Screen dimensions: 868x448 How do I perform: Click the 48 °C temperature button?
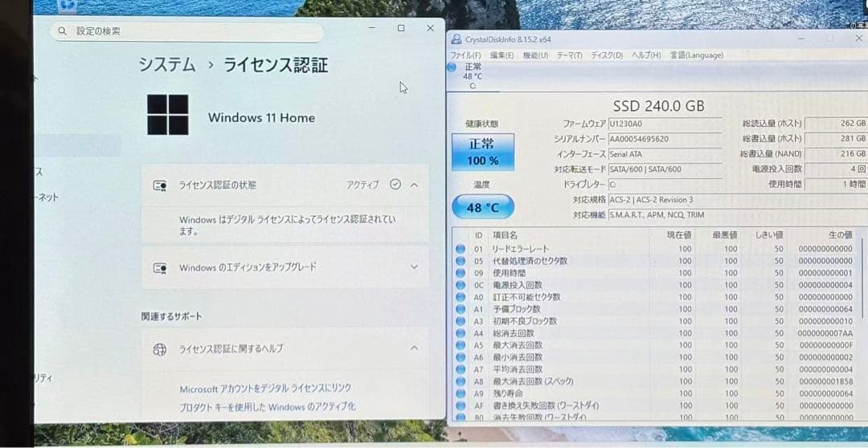(x=483, y=208)
